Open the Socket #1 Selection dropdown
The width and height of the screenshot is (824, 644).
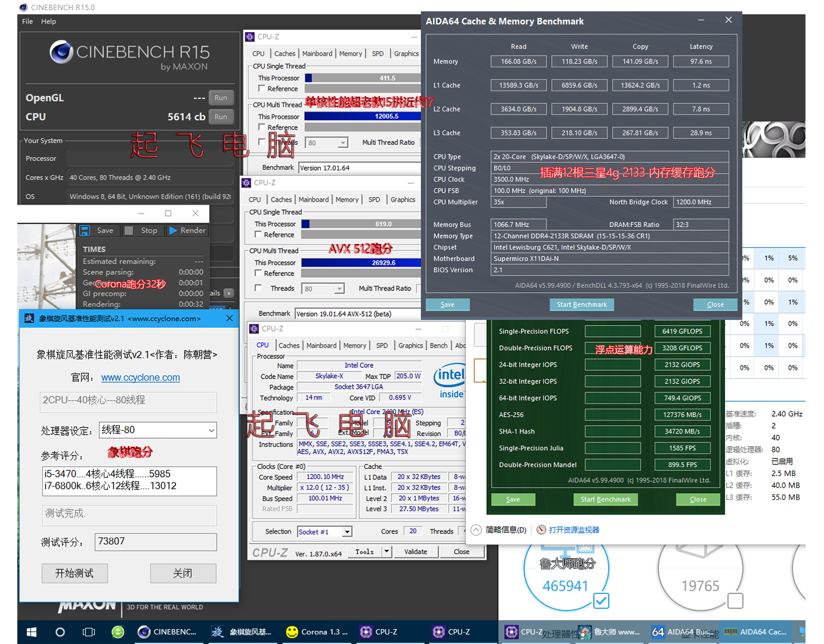pyautogui.click(x=347, y=532)
